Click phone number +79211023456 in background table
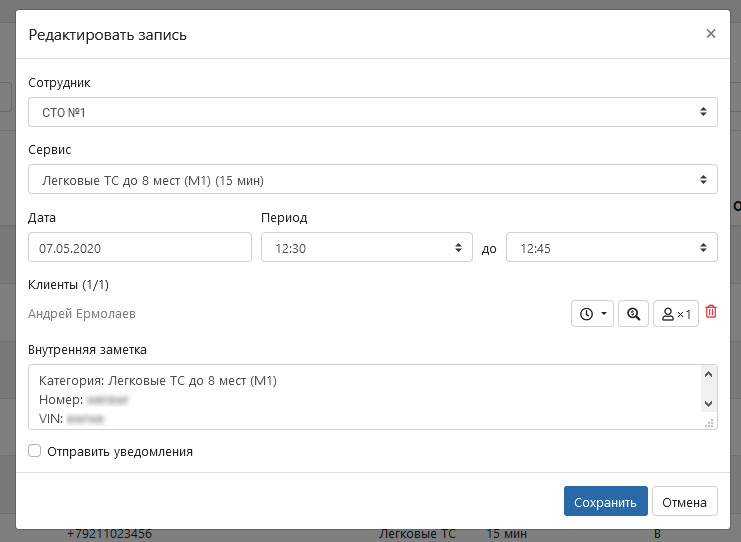 110,534
